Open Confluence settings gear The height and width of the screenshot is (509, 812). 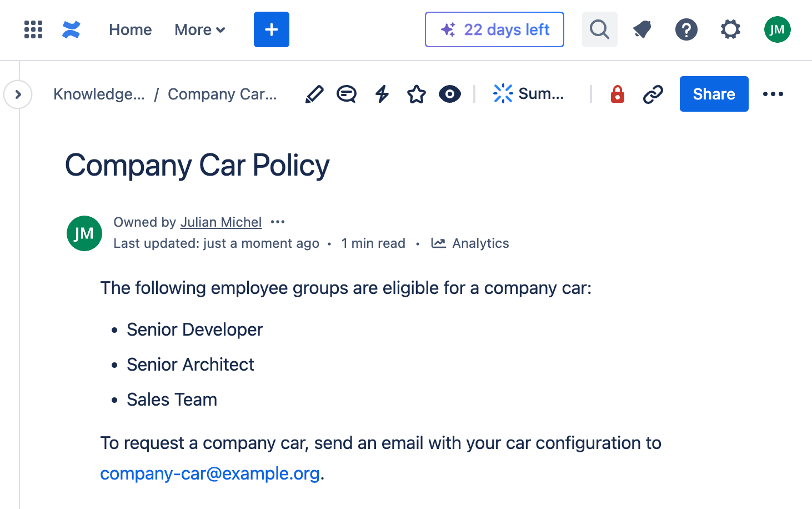pos(730,29)
